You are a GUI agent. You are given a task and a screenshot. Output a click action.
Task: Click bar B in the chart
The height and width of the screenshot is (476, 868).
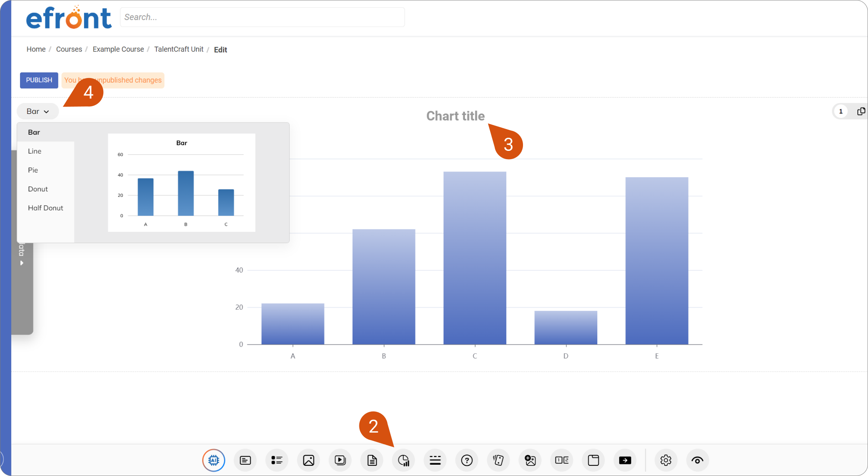[x=384, y=287]
